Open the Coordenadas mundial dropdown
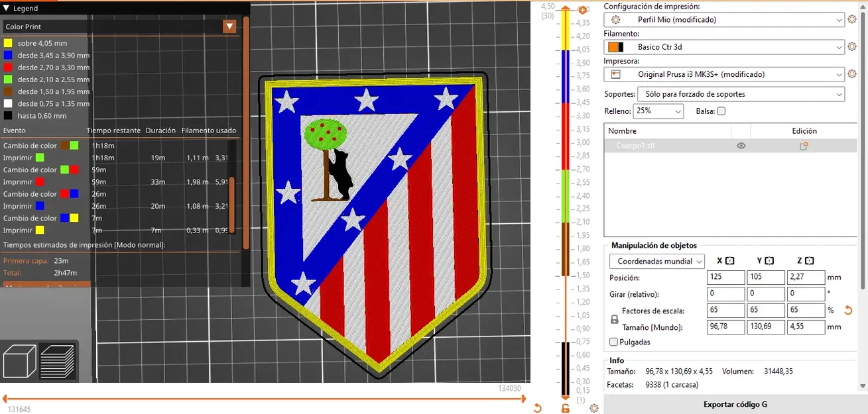The width and height of the screenshot is (868, 414). coord(656,261)
